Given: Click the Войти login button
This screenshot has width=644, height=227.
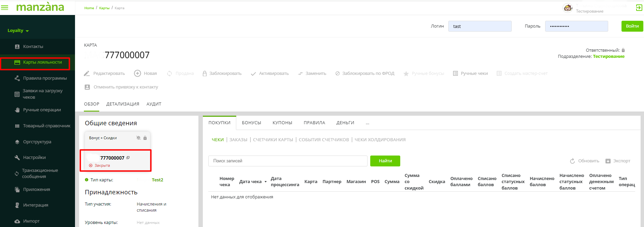Looking at the screenshot, I should [x=632, y=26].
